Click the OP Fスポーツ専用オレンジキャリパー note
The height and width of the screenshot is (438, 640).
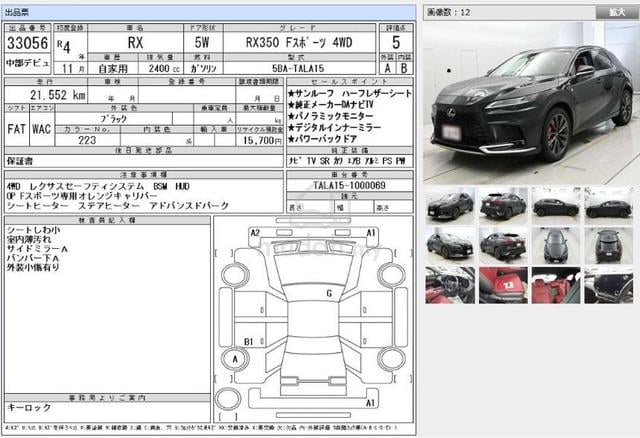[82, 196]
